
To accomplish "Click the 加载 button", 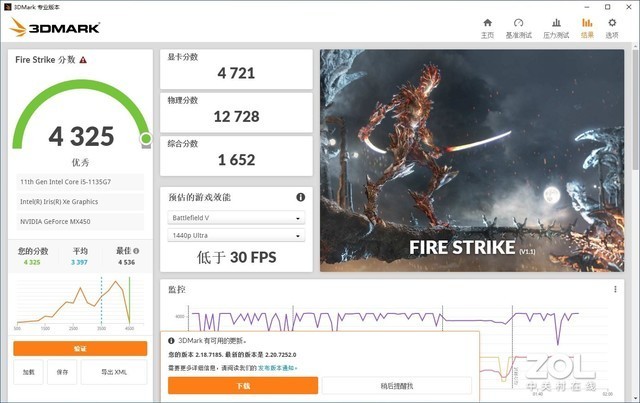I will point(28,372).
